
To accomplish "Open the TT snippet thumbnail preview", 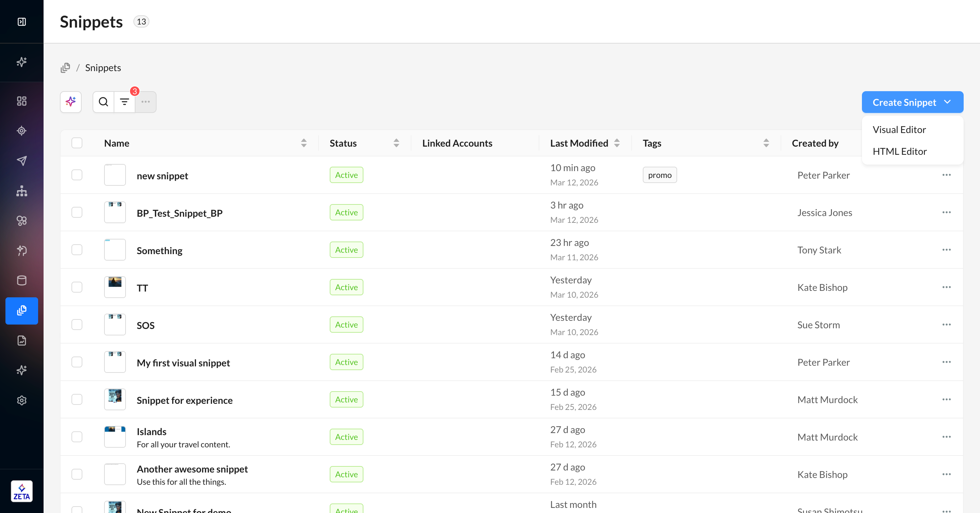I will (115, 287).
